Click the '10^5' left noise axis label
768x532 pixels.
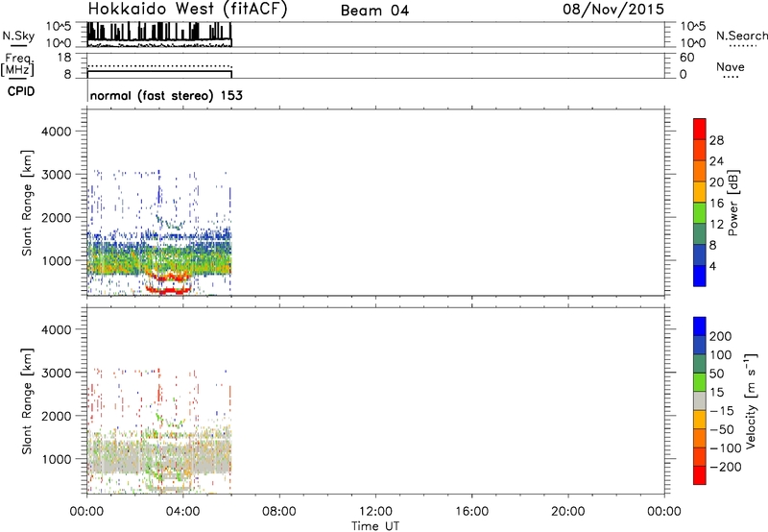pyautogui.click(x=59, y=26)
